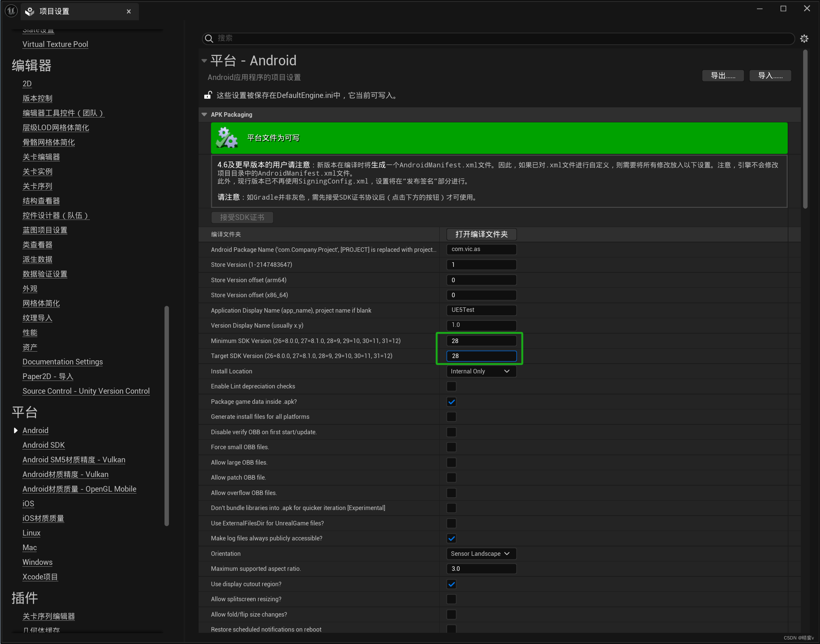Open the Install Location dropdown
The height and width of the screenshot is (644, 820).
tap(481, 371)
